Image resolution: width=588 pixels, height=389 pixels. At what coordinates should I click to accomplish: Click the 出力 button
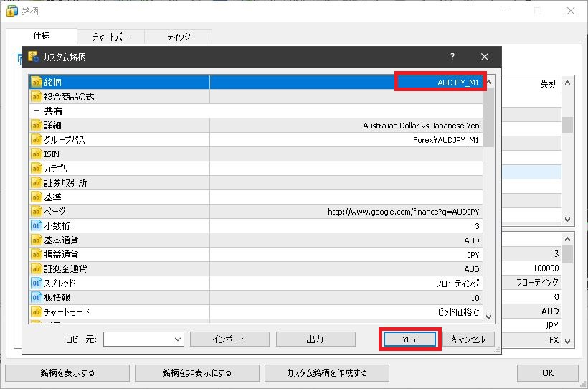click(316, 339)
